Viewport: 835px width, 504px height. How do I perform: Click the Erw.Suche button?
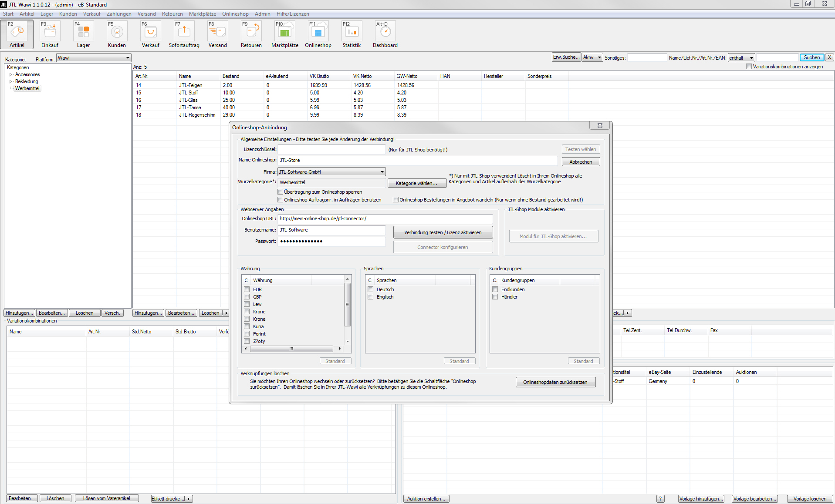(x=566, y=57)
